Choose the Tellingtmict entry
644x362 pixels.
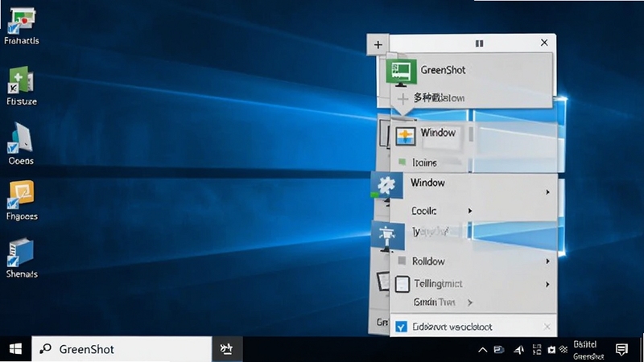[x=438, y=284]
